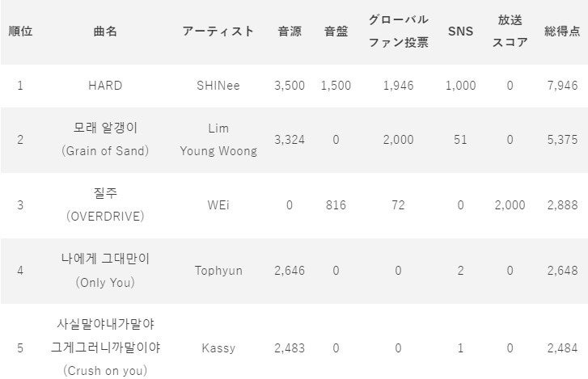This screenshot has height=379, width=588.
Task: Click the artist name SHINee
Action: (218, 86)
